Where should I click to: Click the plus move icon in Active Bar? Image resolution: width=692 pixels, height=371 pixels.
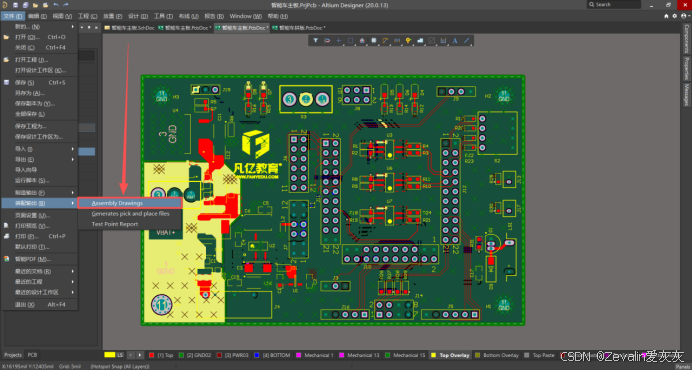pos(338,41)
